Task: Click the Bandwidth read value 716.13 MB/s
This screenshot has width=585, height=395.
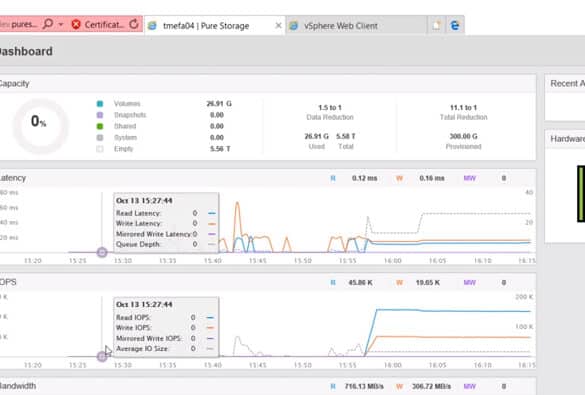Action: [x=364, y=386]
